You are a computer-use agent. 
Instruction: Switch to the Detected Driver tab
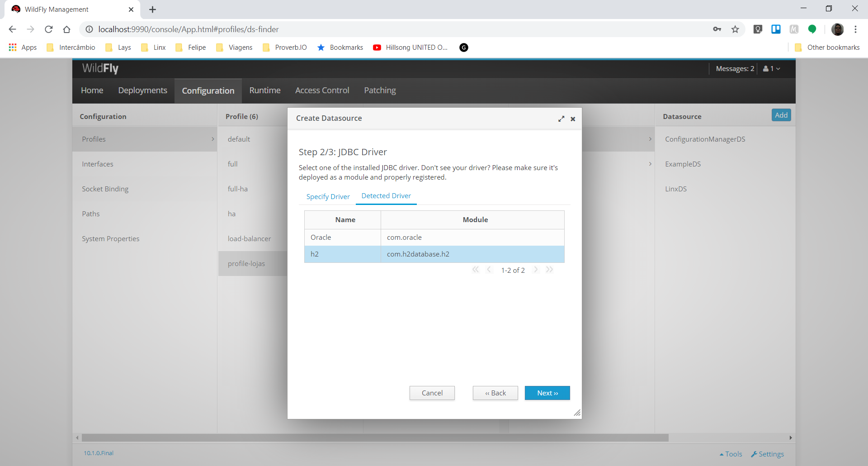click(386, 196)
